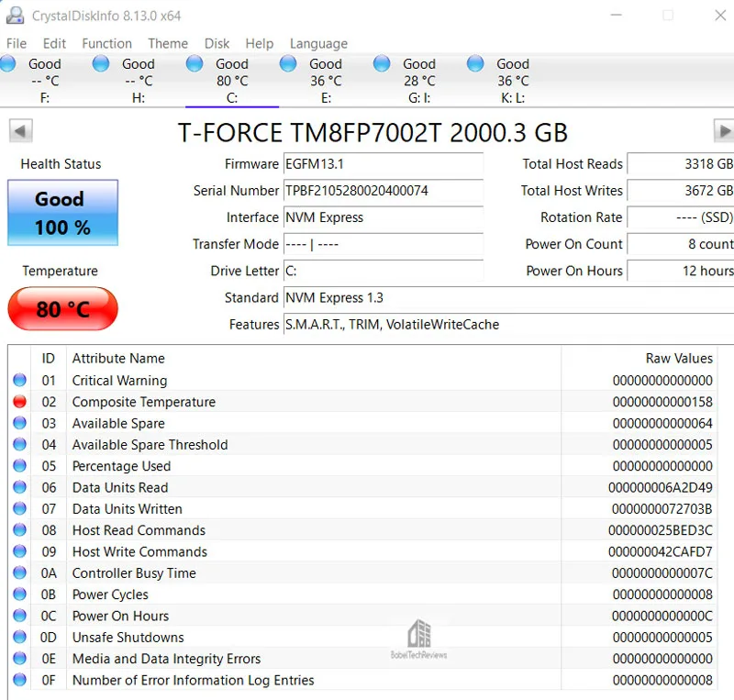Click the Available Spare Threshold status dot

click(19, 444)
